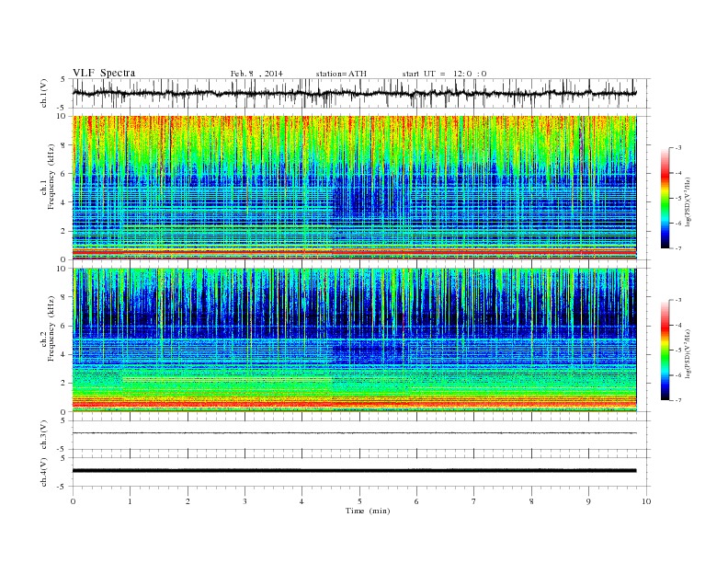This screenshot has height=563, width=728.
Task: Click the thick ch.4 waveform trace
Action: (x=354, y=471)
